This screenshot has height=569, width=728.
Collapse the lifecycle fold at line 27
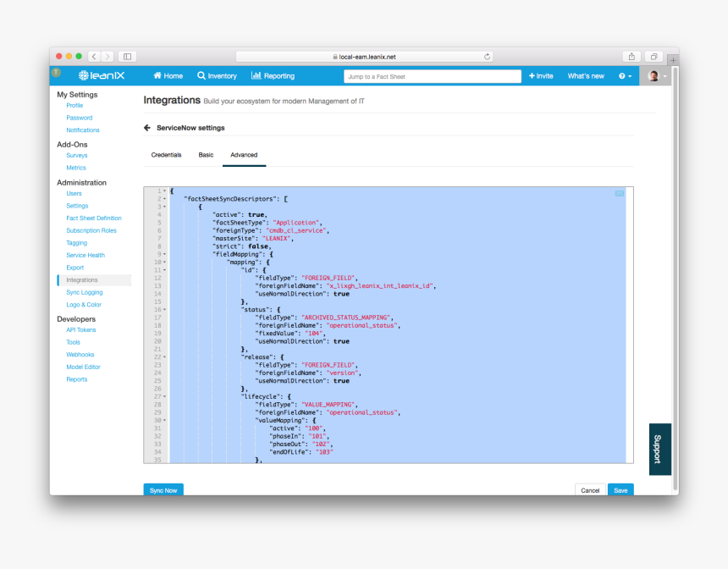[164, 396]
